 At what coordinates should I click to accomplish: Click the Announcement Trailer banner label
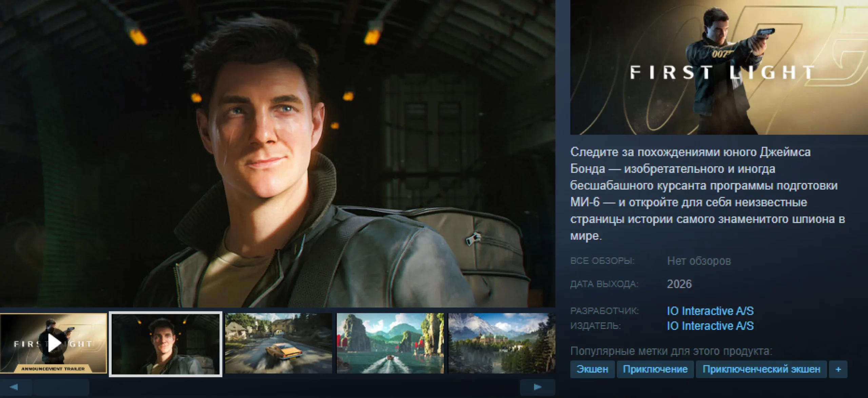[53, 369]
